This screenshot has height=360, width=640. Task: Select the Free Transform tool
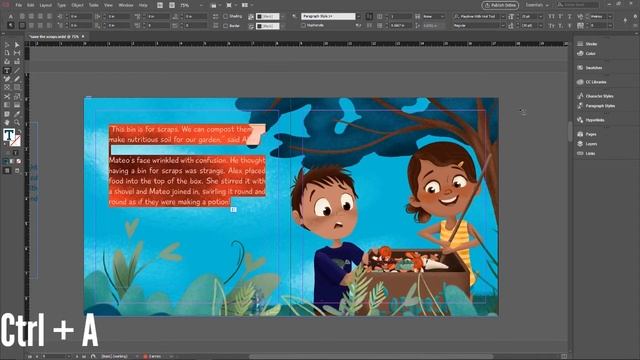coord(17,97)
